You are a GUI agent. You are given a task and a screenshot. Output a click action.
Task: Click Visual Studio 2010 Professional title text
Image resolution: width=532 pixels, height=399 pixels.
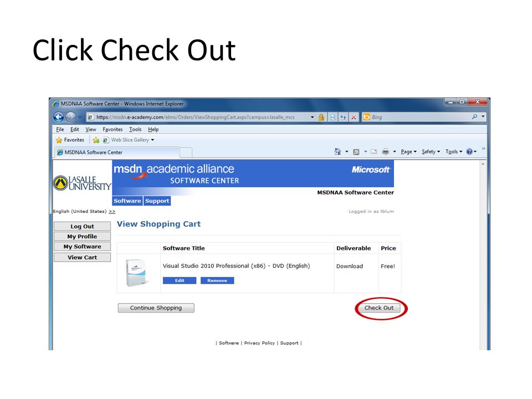(x=236, y=266)
